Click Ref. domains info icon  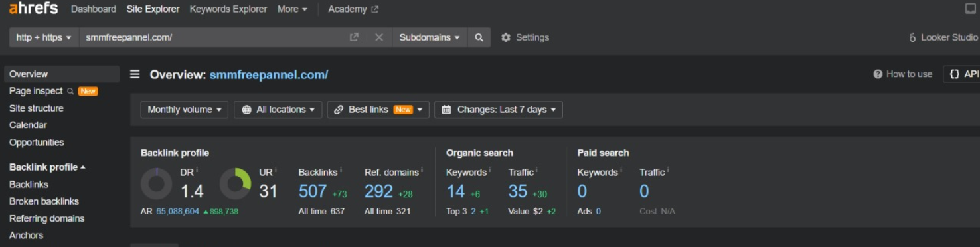click(422, 171)
